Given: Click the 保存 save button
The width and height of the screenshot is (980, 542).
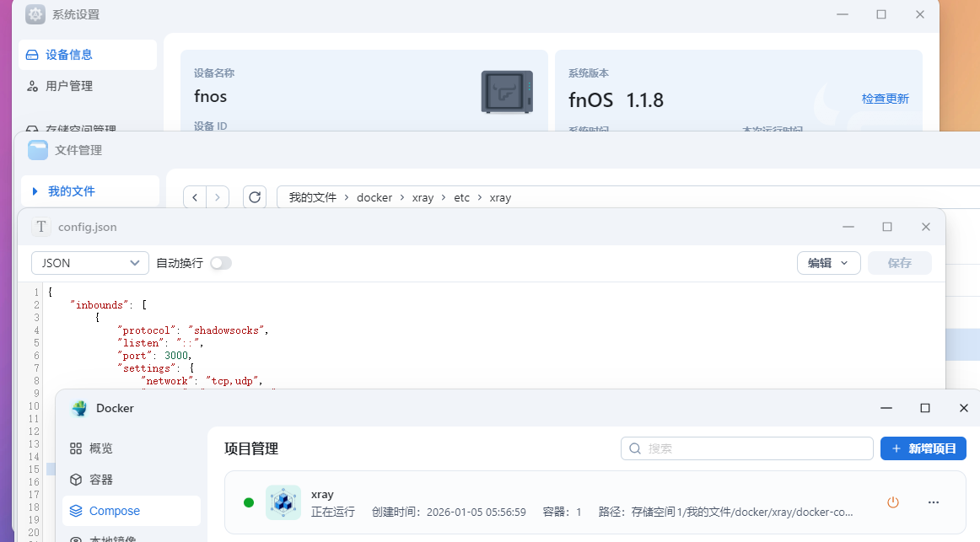Looking at the screenshot, I should pyautogui.click(x=899, y=263).
